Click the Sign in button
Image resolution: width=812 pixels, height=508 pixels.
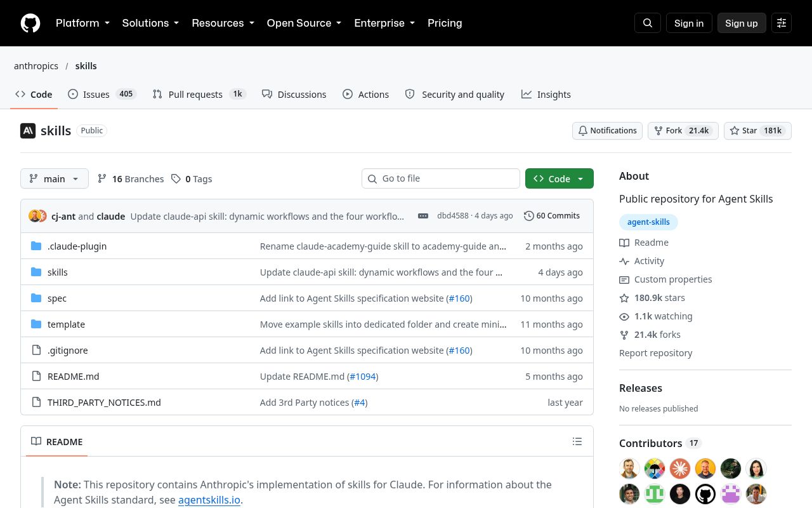(689, 23)
